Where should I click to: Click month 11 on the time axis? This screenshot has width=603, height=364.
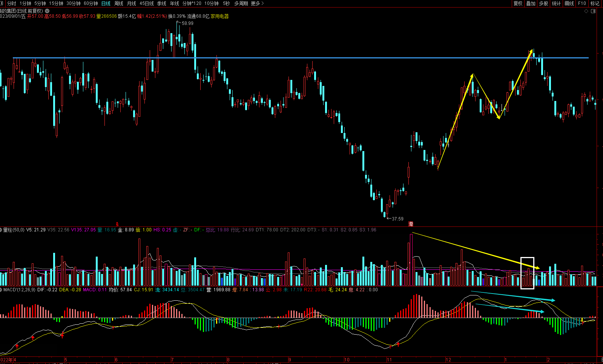click(389, 360)
